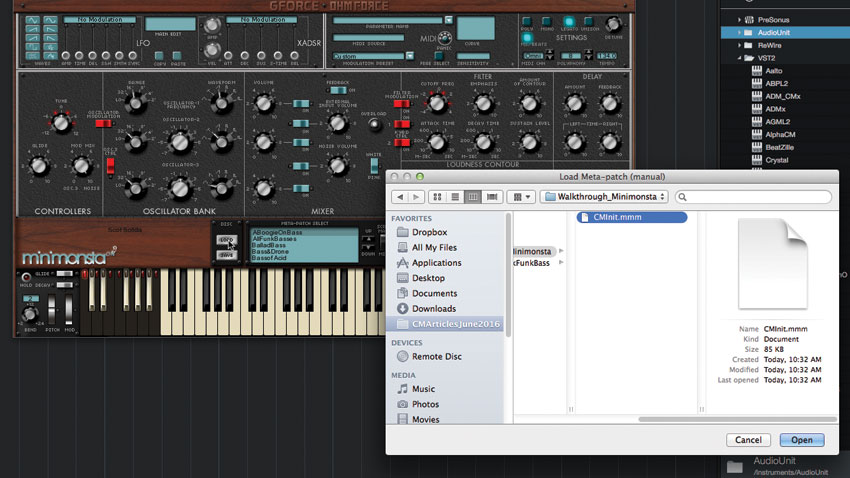The width and height of the screenshot is (850, 478).
Task: Open the arrange view options dropdown
Action: 521,197
